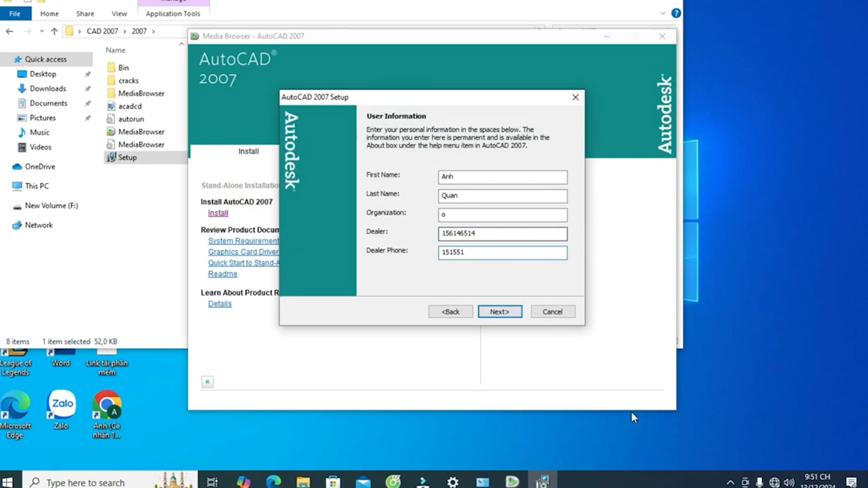The width and height of the screenshot is (868, 488).
Task: Open Music in navigation pane
Action: (x=40, y=132)
